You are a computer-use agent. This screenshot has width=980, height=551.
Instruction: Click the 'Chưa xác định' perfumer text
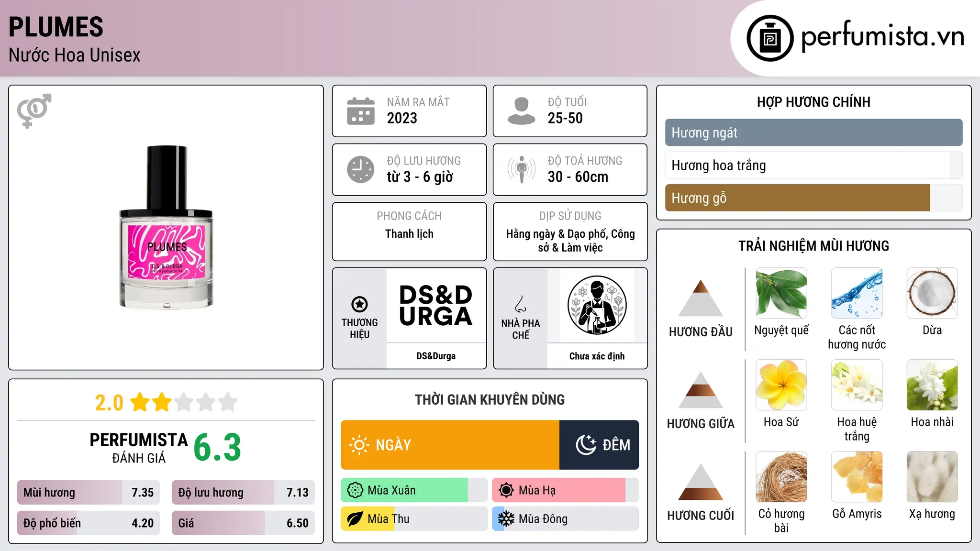pyautogui.click(x=597, y=356)
